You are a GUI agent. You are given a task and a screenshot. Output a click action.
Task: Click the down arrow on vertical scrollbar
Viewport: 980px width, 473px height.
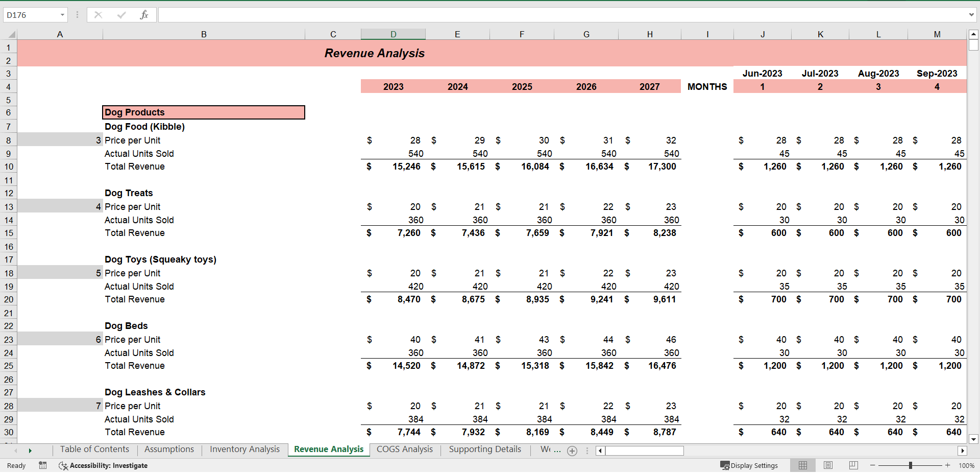[x=973, y=439]
